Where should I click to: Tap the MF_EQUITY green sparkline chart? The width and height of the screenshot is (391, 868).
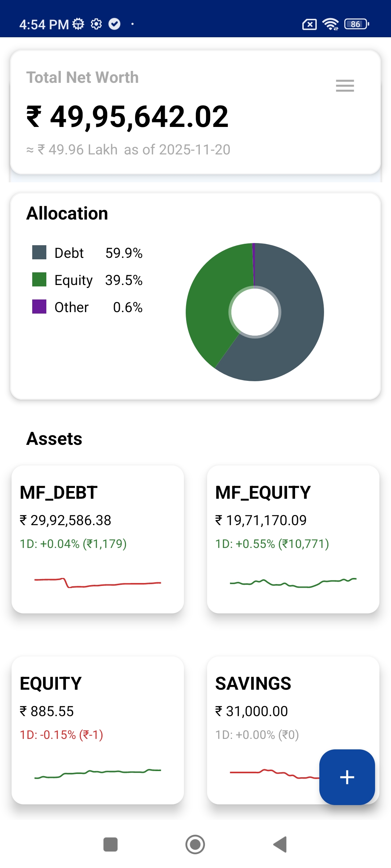[293, 582]
